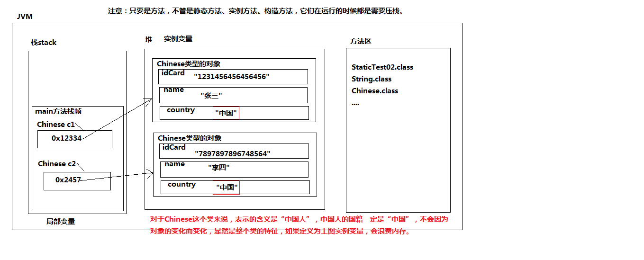This screenshot has width=644, height=260.
Task: Click the red "中国" box under 张三
Action: click(x=226, y=113)
